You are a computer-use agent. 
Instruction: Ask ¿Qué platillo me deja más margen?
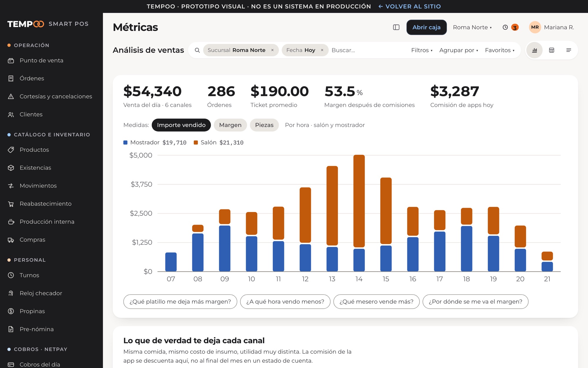point(180,302)
